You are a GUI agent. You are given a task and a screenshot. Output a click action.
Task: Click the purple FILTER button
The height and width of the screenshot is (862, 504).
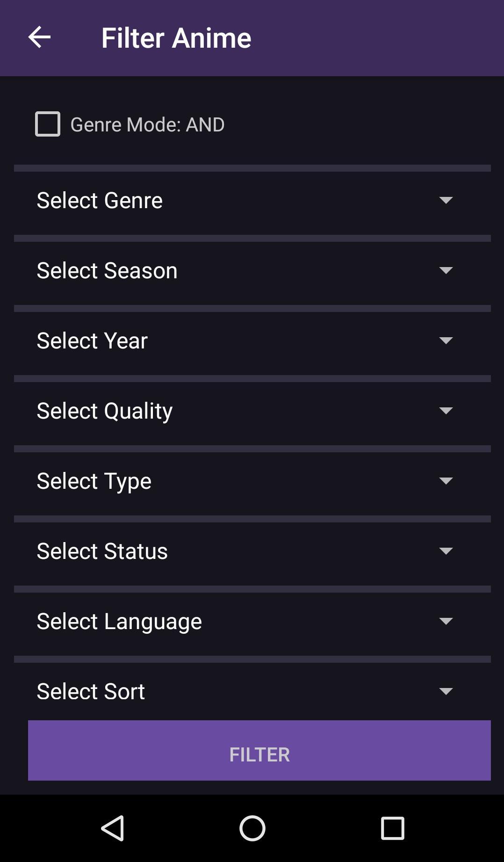pyautogui.click(x=259, y=750)
